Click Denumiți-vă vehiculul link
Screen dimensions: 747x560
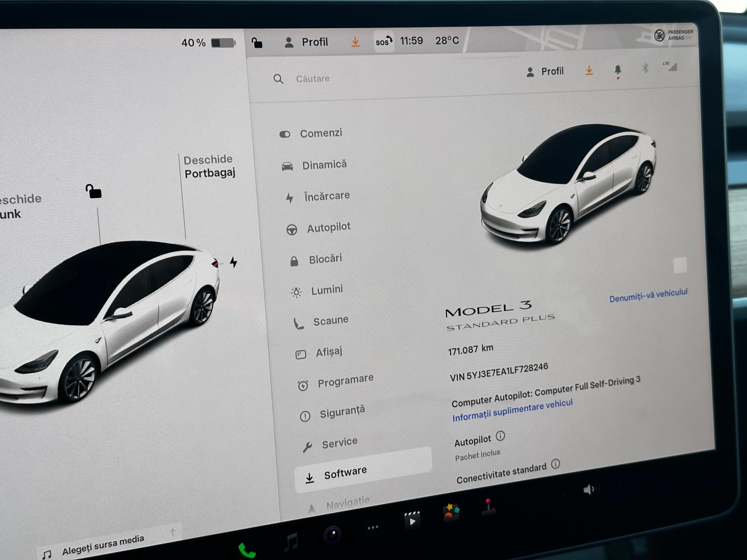tap(648, 295)
